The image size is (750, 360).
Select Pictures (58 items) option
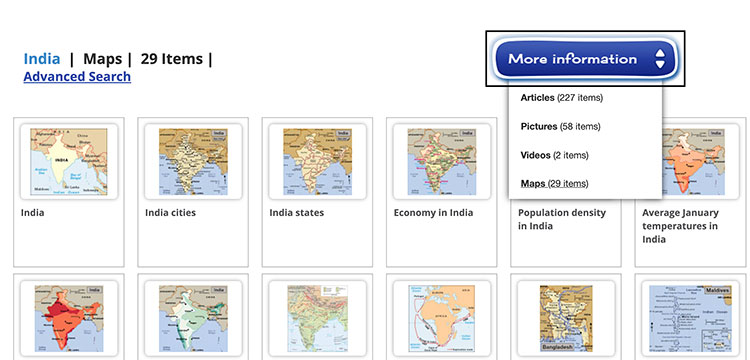pyautogui.click(x=560, y=127)
